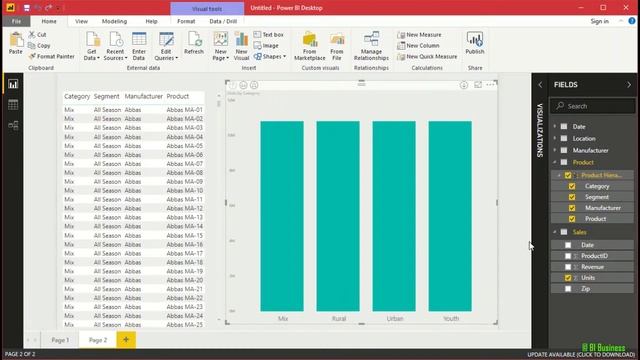
Task: Uncheck Product hierarchy level checkbox
Action: 572,219
